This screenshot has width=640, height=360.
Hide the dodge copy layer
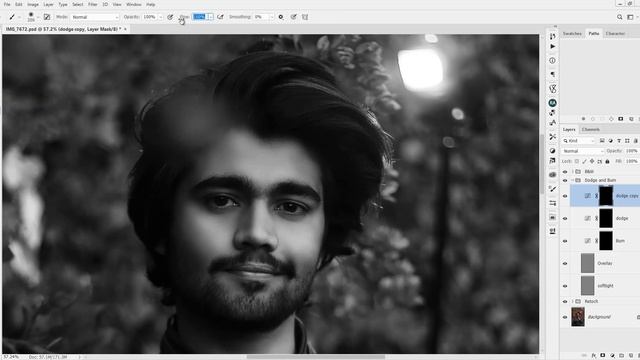[565, 196]
